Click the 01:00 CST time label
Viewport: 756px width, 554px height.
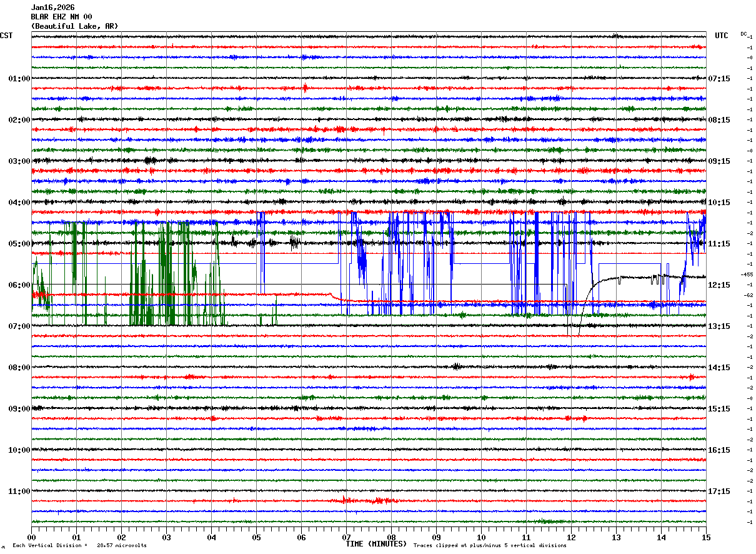click(19, 79)
